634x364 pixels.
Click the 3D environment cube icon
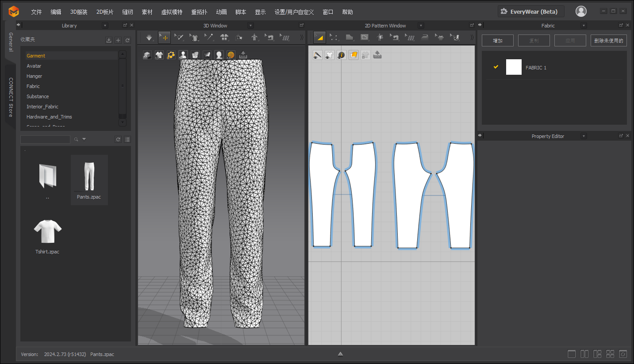147,55
